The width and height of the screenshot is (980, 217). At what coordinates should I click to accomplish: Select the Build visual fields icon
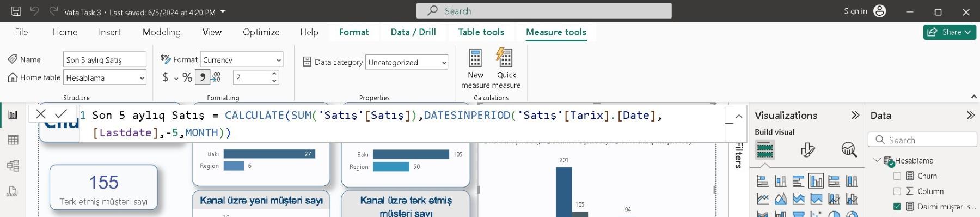click(x=765, y=149)
